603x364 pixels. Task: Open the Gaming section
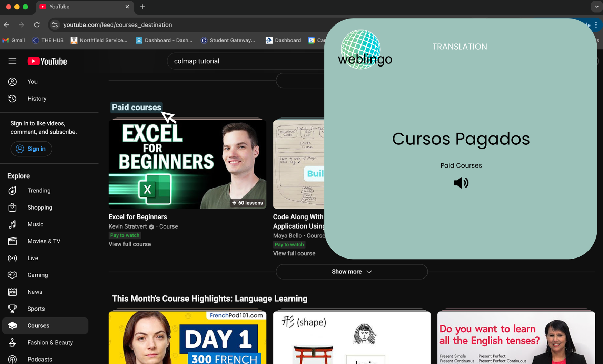point(37,275)
